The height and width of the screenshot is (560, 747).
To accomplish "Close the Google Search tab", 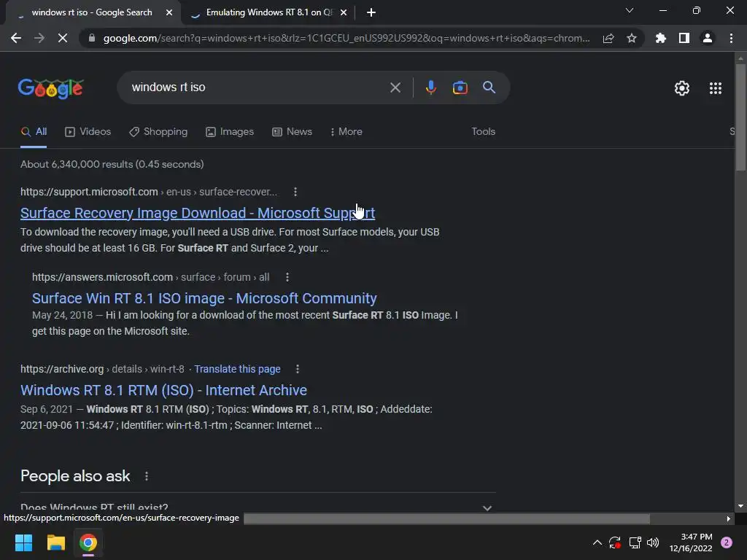I will click(x=169, y=12).
